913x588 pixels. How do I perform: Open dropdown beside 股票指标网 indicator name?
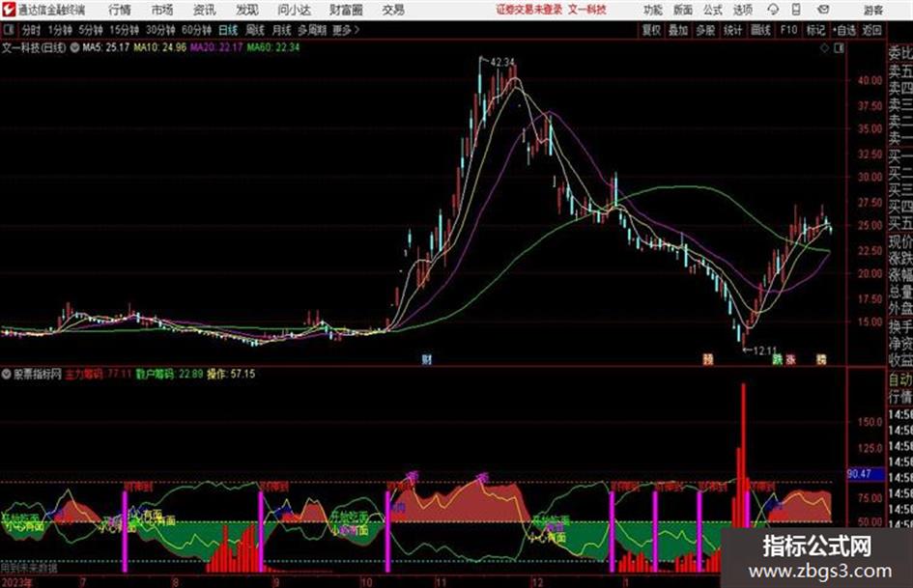coord(7,374)
